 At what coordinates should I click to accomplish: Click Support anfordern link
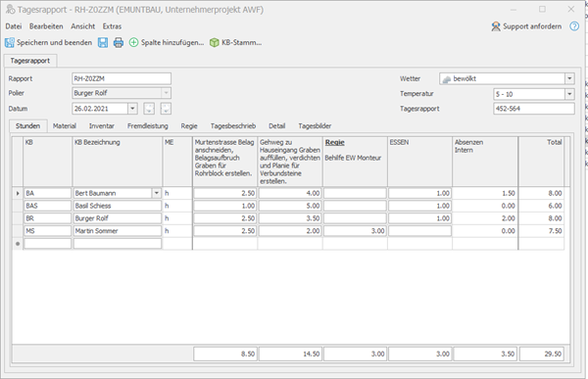click(x=526, y=26)
